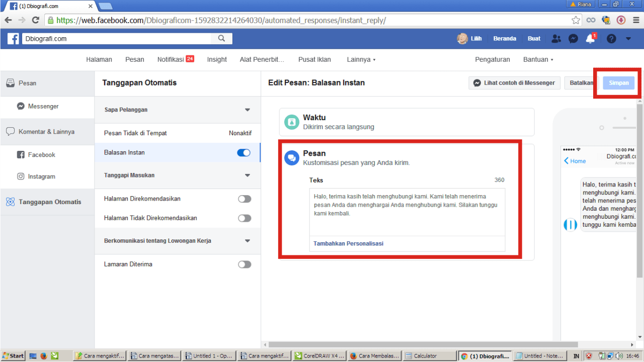
Task: Bookmark this page with the star icon
Action: tap(576, 20)
